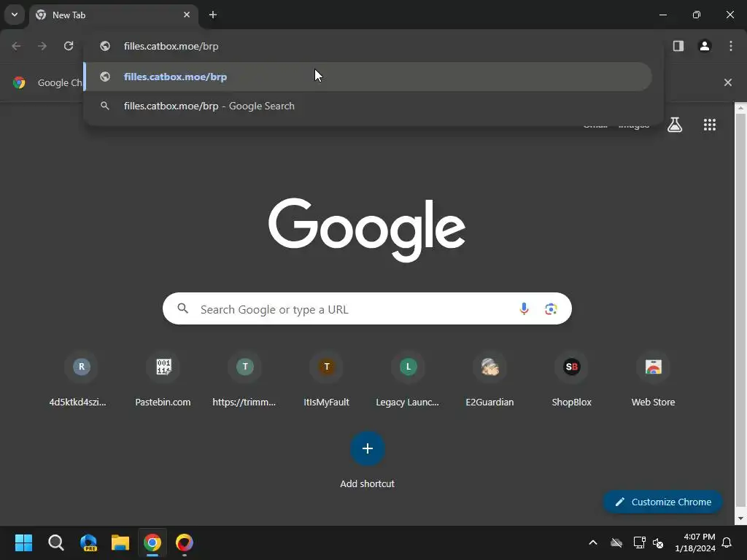
Task: Open the ItIsMyFault shortcut
Action: pos(326,380)
